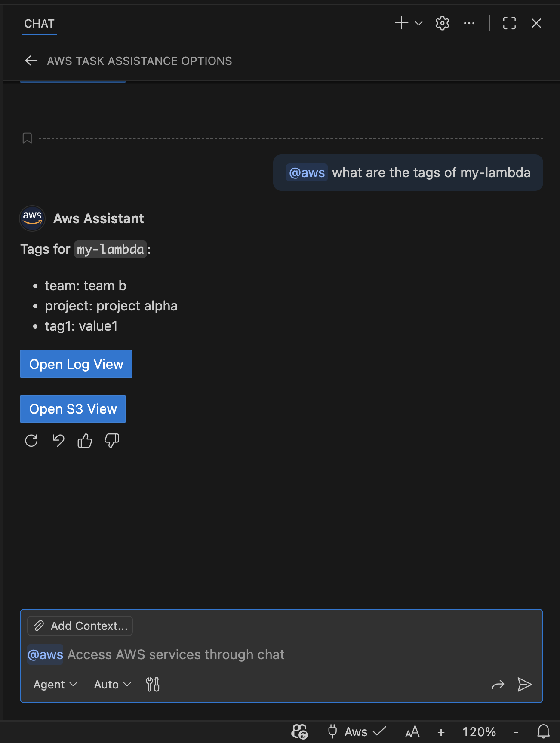Screen dimensions: 560x743
Task: Open Log View button
Action: point(76,364)
